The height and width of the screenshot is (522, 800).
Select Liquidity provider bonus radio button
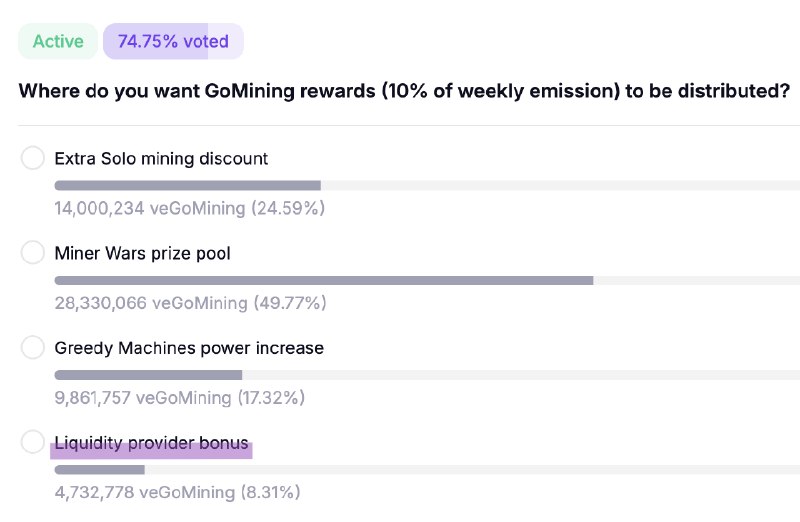(x=33, y=441)
